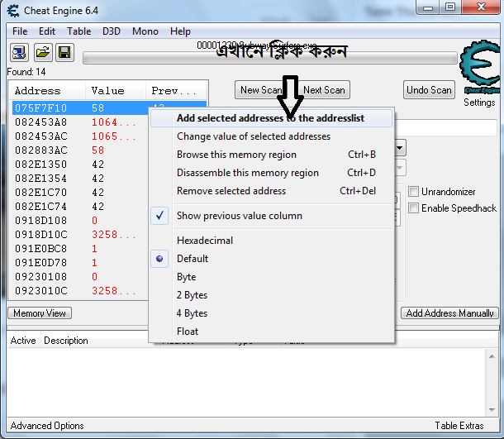Click the Undo Scan button
Image resolution: width=504 pixels, height=439 pixels.
click(429, 90)
